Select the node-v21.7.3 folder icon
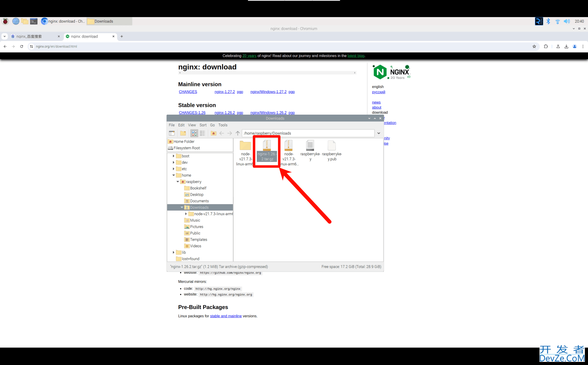 pos(245,146)
